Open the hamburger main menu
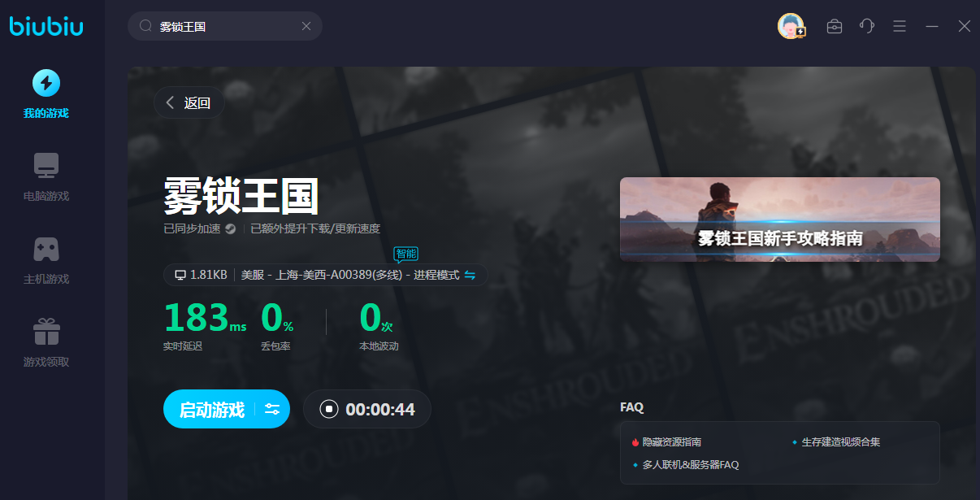Viewport: 980px width, 500px height. tap(900, 26)
